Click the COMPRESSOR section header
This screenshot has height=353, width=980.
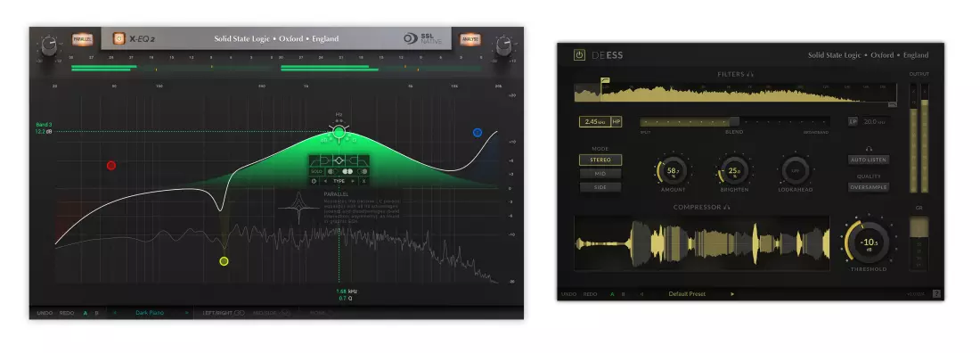701,207
